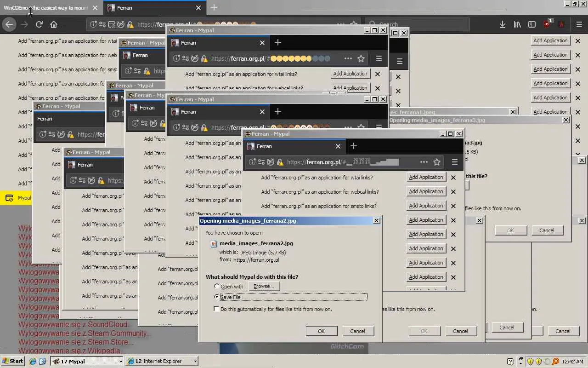Close the WinCDEmu tab

(95, 8)
